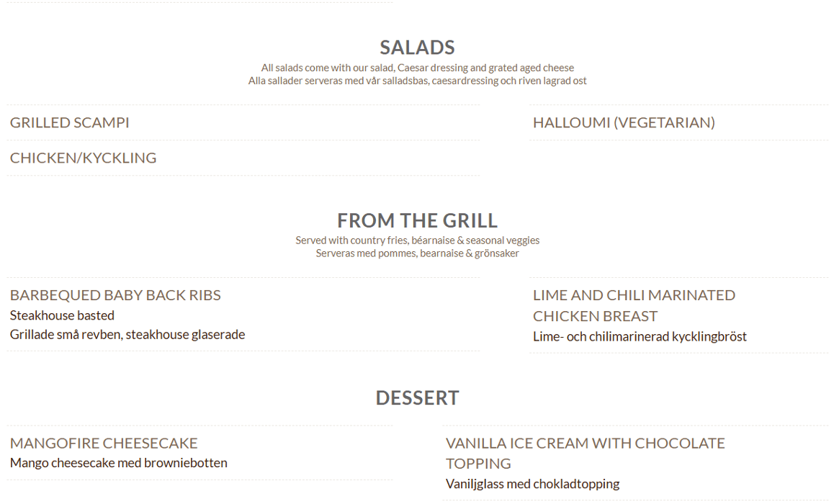Click the Swedish salads subtitle 'Alla sallader serveras'
834x504 pixels.
pos(418,81)
